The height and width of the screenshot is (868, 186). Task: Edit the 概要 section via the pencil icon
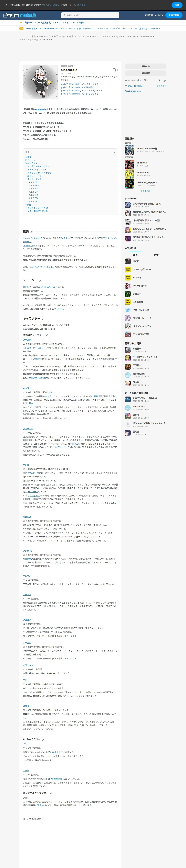(32, 231)
